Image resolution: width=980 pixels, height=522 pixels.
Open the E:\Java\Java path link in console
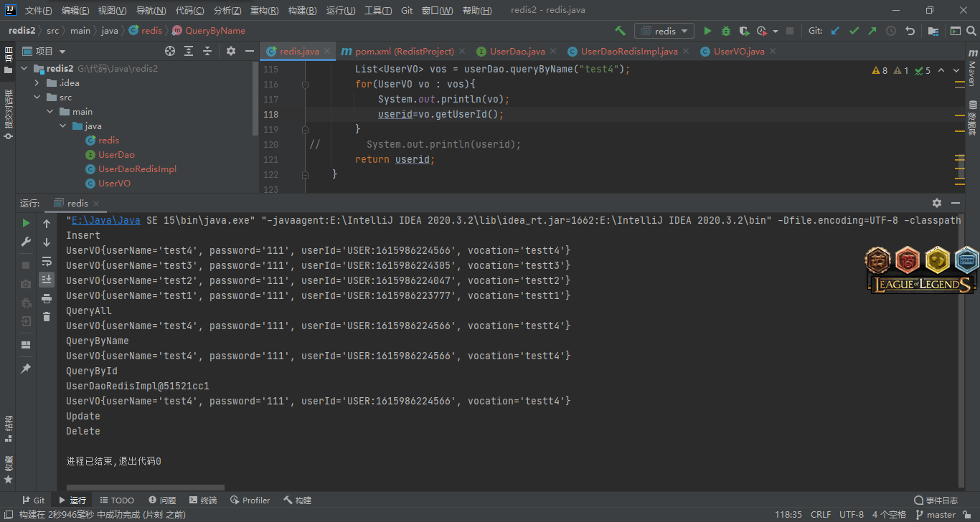point(105,220)
